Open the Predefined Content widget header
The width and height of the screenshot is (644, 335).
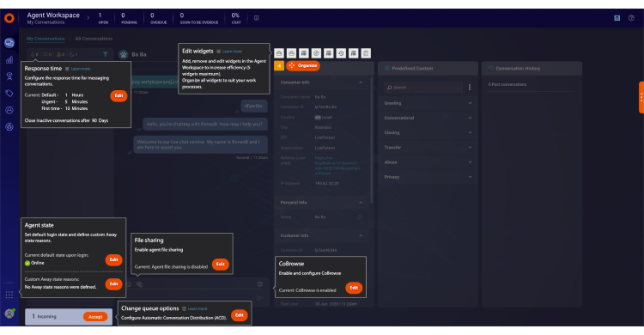428,69
